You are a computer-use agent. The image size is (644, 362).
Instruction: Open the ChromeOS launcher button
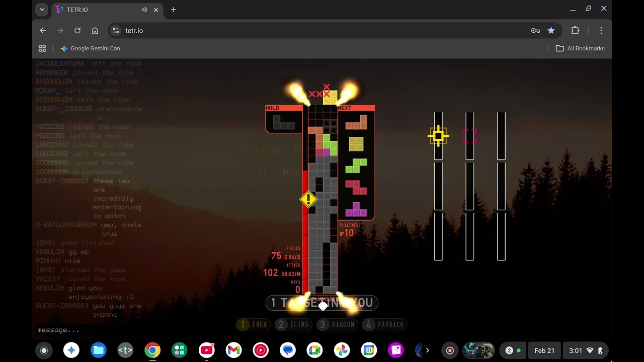[44, 350]
